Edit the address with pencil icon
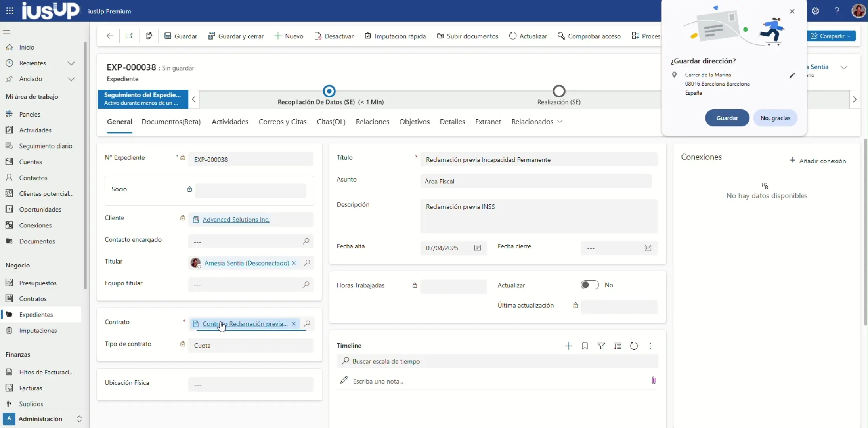The width and height of the screenshot is (868, 428). click(792, 75)
